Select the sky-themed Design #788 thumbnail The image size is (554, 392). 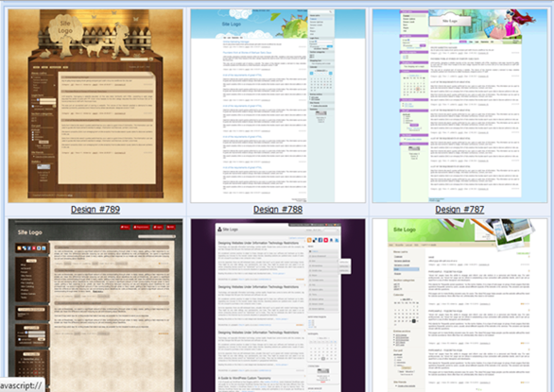pos(278,106)
